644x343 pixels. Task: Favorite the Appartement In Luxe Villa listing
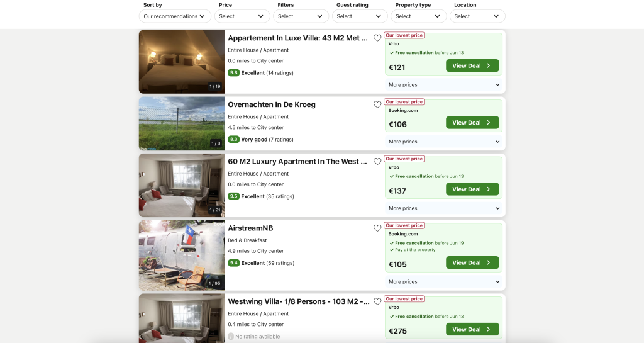click(377, 38)
